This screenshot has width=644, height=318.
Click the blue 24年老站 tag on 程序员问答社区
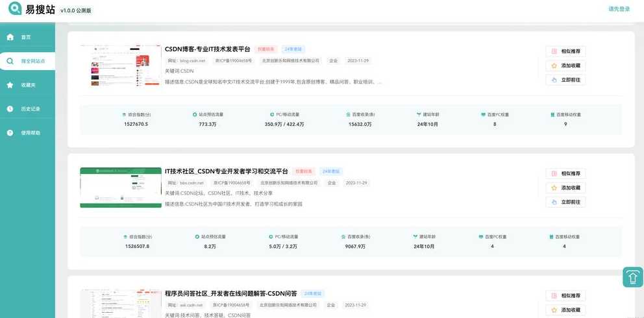[312, 294]
